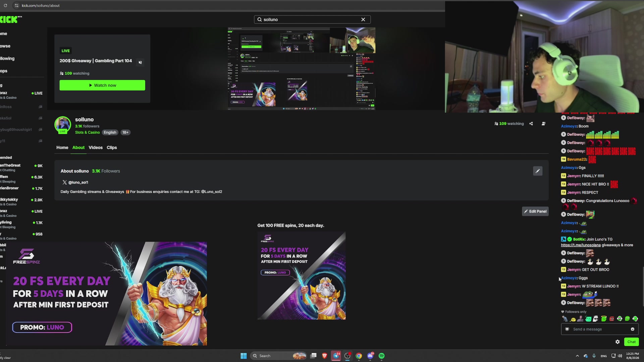Unmute the live stream preview

[140, 62]
